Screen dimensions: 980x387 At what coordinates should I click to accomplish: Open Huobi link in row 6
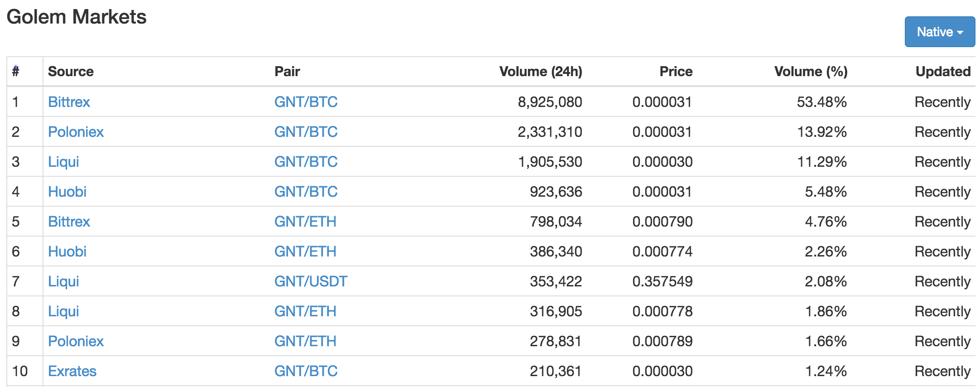pyautogui.click(x=67, y=251)
